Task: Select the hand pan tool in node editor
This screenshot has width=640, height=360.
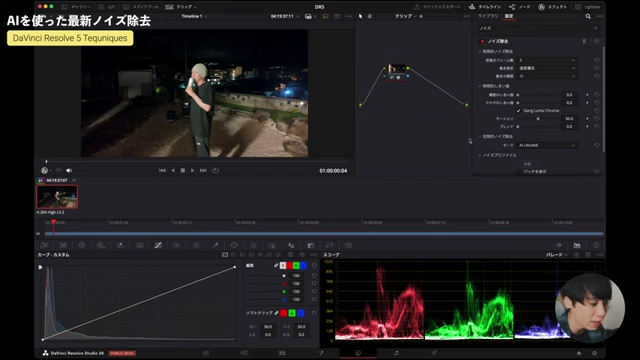Action: [x=370, y=16]
